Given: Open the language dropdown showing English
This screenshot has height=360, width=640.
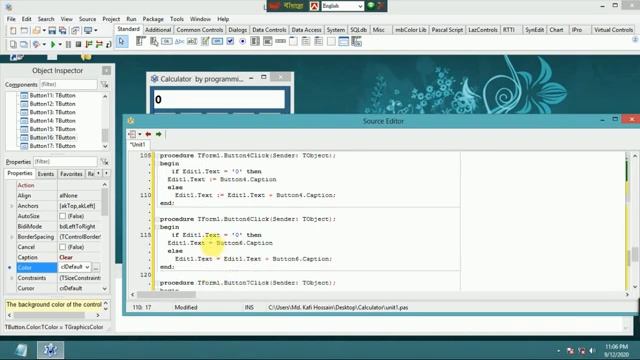Looking at the screenshot, I should pos(360,6).
